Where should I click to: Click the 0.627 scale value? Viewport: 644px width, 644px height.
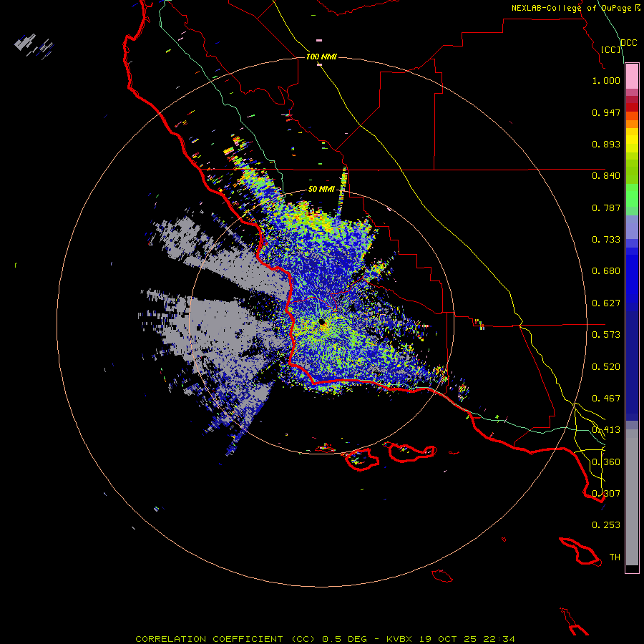(606, 303)
